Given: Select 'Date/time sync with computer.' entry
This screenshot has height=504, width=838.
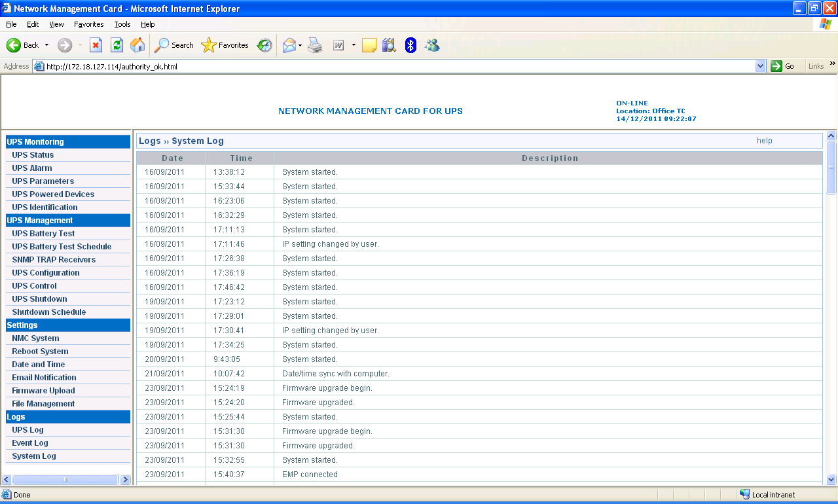Looking at the screenshot, I should click(336, 374).
